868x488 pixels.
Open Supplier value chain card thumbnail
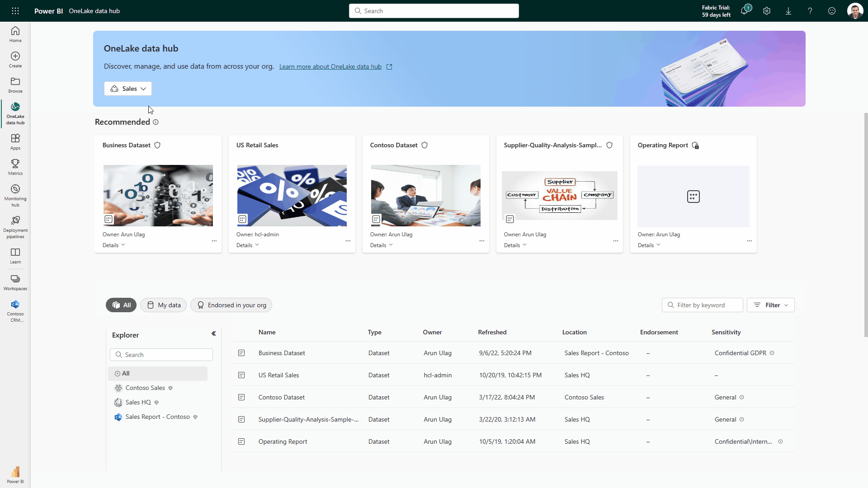click(x=560, y=196)
